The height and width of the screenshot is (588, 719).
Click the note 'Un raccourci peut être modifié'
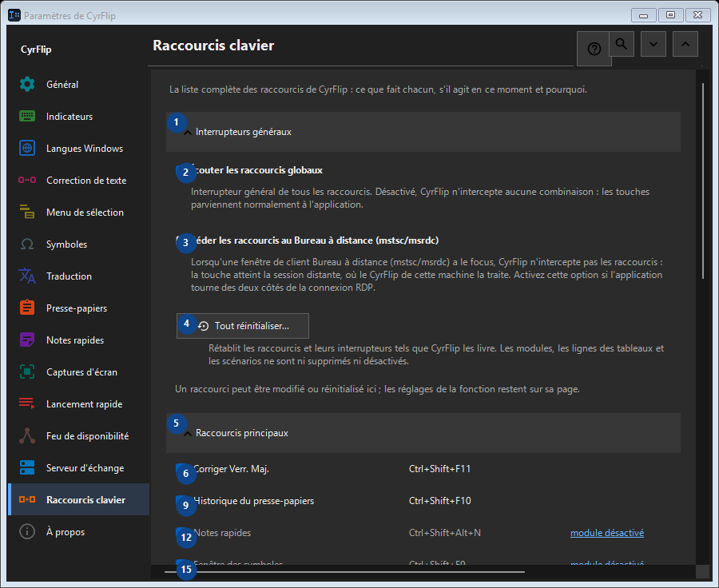(377, 389)
